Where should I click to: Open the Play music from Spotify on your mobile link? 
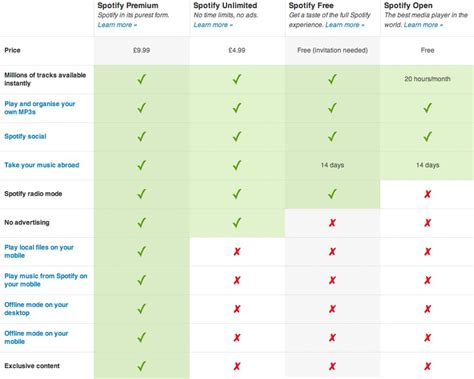[46, 280]
